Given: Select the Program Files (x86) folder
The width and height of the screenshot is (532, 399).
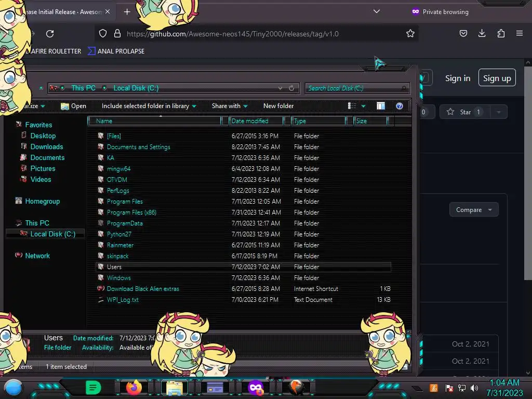Looking at the screenshot, I should click(131, 212).
